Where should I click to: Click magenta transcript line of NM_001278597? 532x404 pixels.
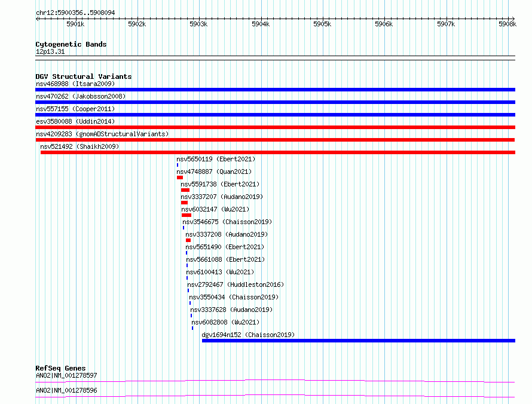(x=275, y=381)
